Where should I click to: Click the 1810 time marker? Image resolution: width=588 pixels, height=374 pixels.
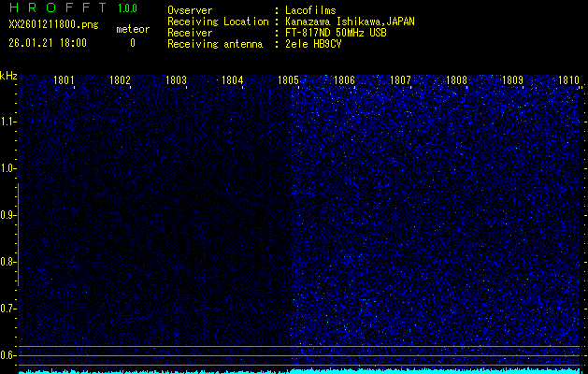tap(568, 80)
